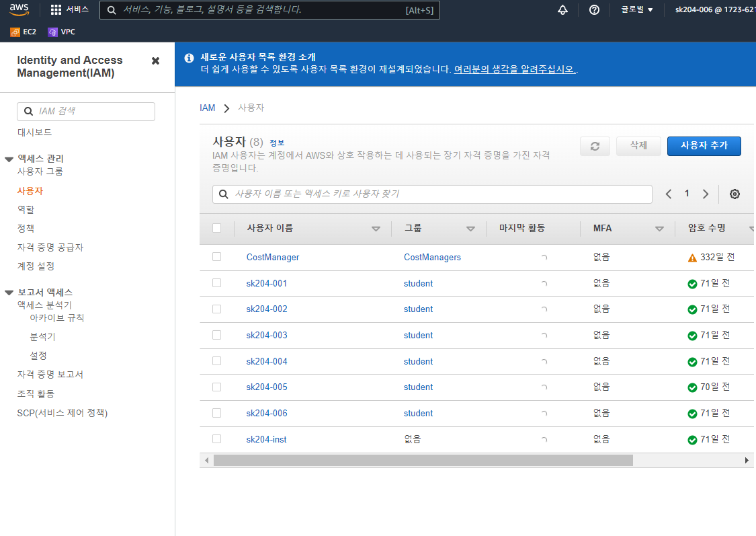The width and height of the screenshot is (756, 536).
Task: Focus the AWS top search field
Action: point(269,9)
